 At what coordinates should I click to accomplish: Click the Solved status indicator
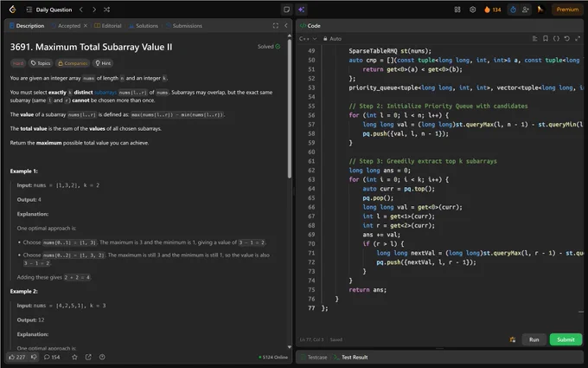click(269, 47)
